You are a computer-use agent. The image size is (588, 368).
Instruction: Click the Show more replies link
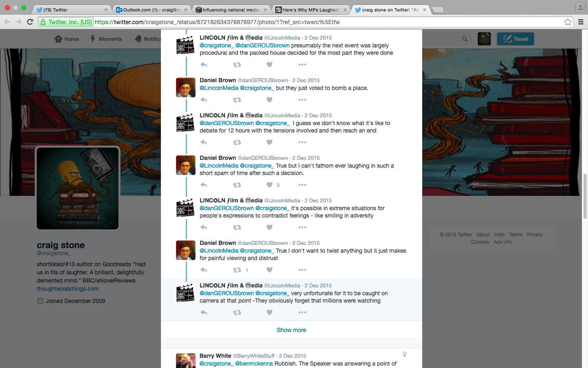292,330
